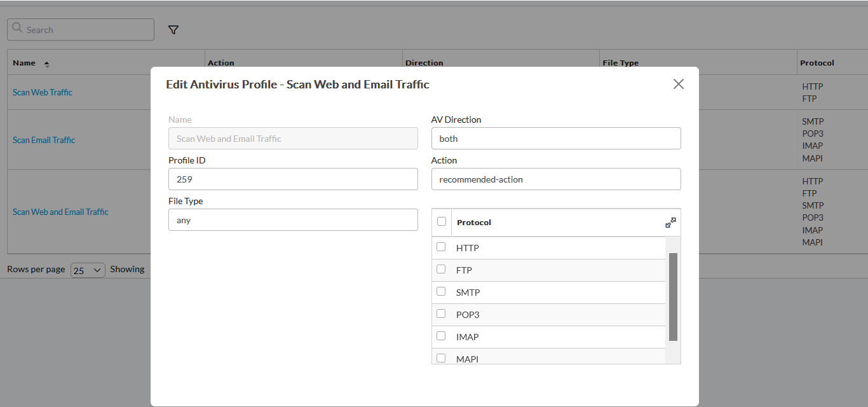Sort by the Name column arrow

[46, 64]
